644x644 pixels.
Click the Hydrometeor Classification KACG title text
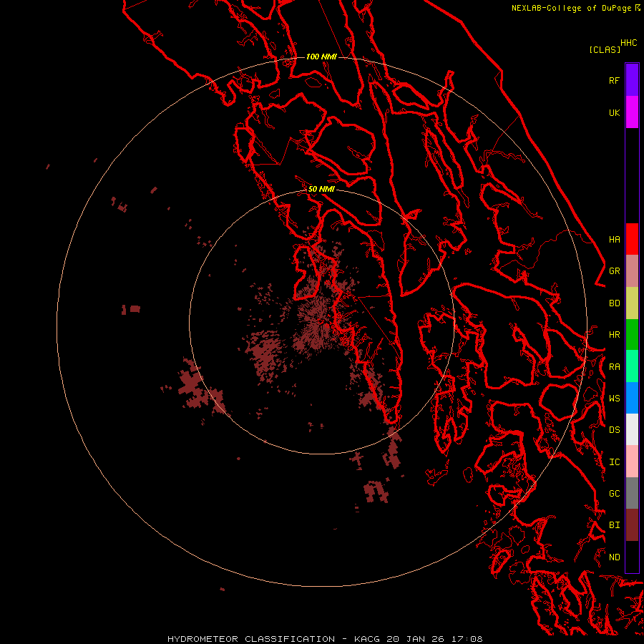[x=325, y=639]
